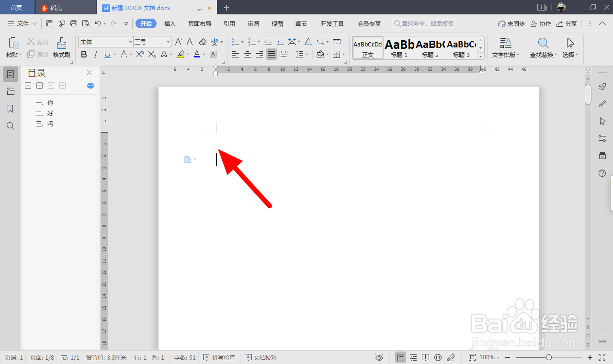Open the font color dropdown arrow
This screenshot has width=613, height=364.
pyautogui.click(x=204, y=55)
